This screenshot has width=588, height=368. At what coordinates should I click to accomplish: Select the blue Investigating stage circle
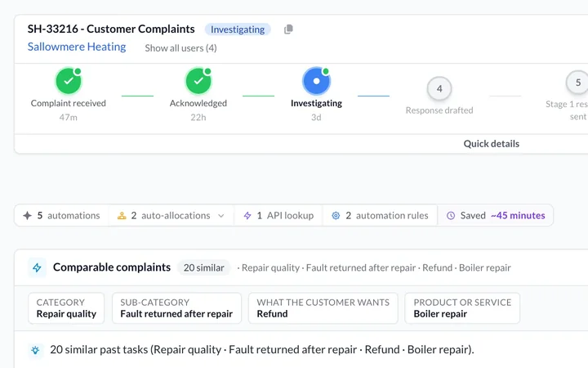click(316, 81)
